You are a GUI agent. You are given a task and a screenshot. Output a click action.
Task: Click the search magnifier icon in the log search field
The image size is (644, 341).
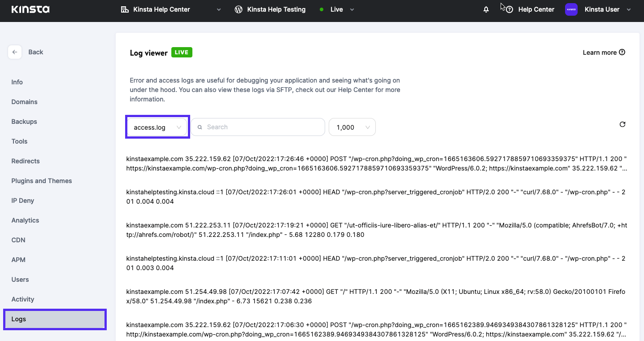tap(200, 127)
